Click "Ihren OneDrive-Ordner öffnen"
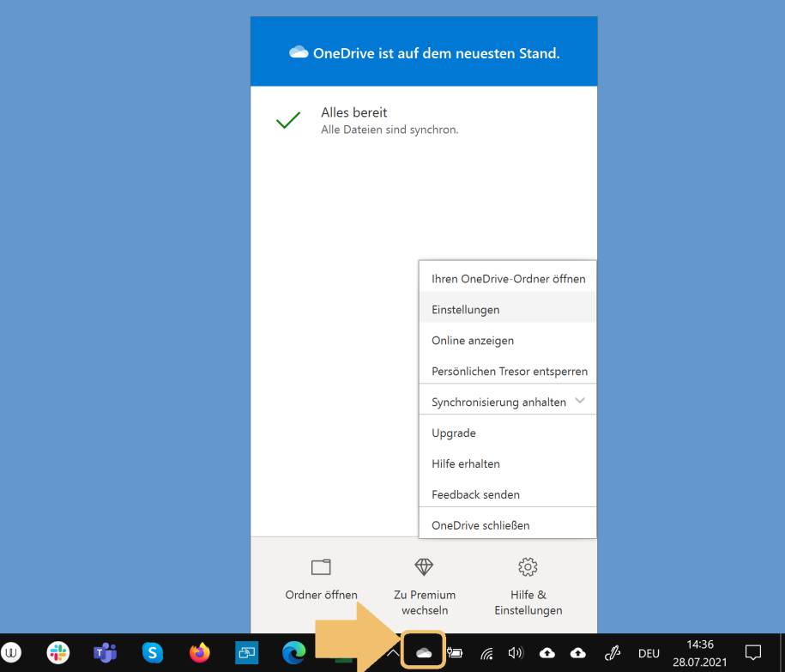 pyautogui.click(x=508, y=278)
